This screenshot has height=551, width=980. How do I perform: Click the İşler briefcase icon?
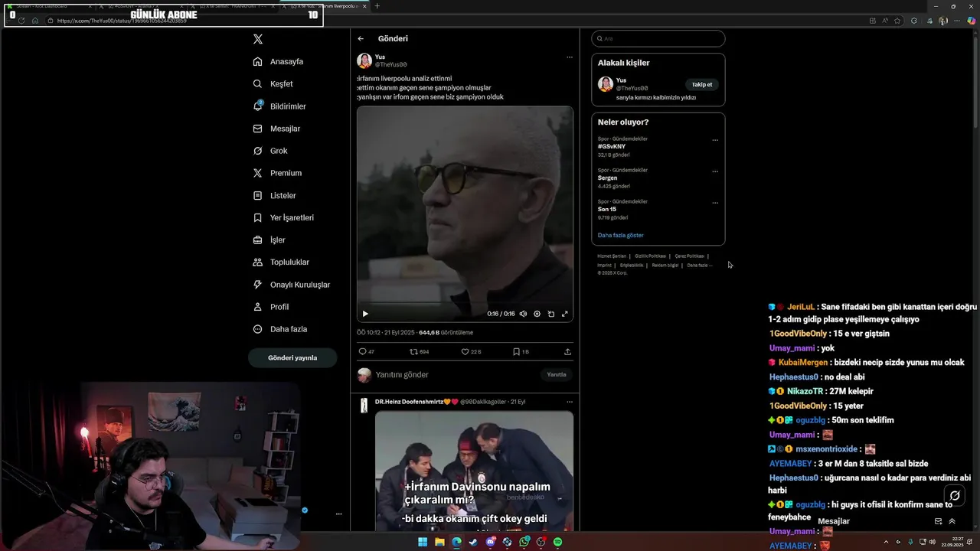[258, 240]
